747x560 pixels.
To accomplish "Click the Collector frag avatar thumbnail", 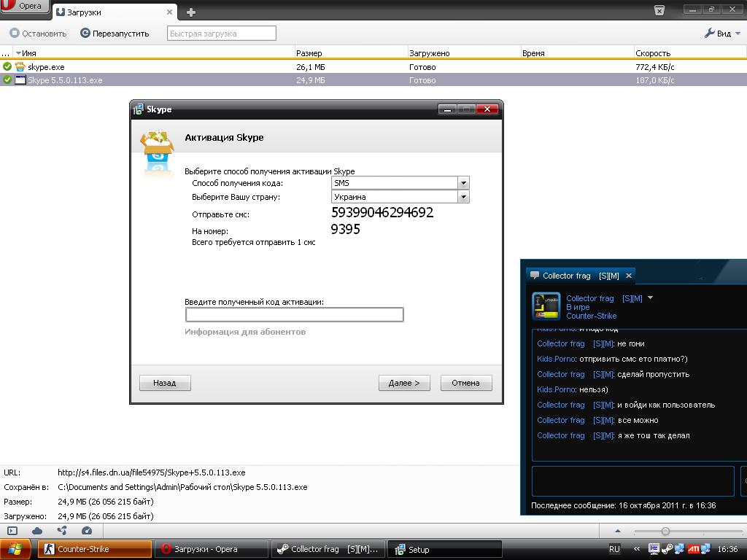I will [x=546, y=307].
